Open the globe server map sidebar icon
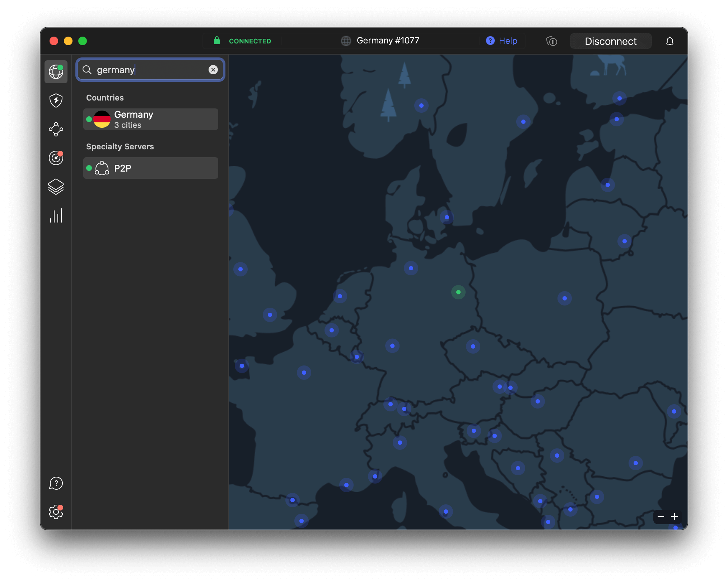The image size is (728, 583). [56, 72]
